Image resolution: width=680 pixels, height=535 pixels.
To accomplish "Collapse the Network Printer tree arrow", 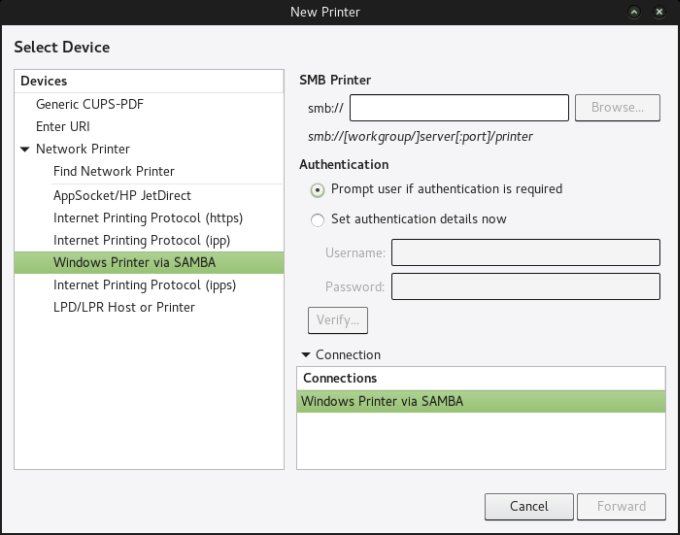I will (25, 150).
